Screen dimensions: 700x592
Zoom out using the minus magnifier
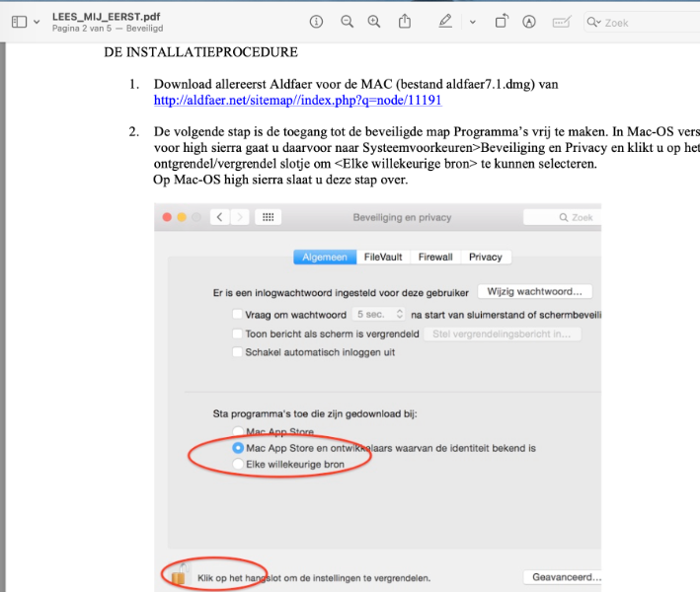click(x=347, y=22)
